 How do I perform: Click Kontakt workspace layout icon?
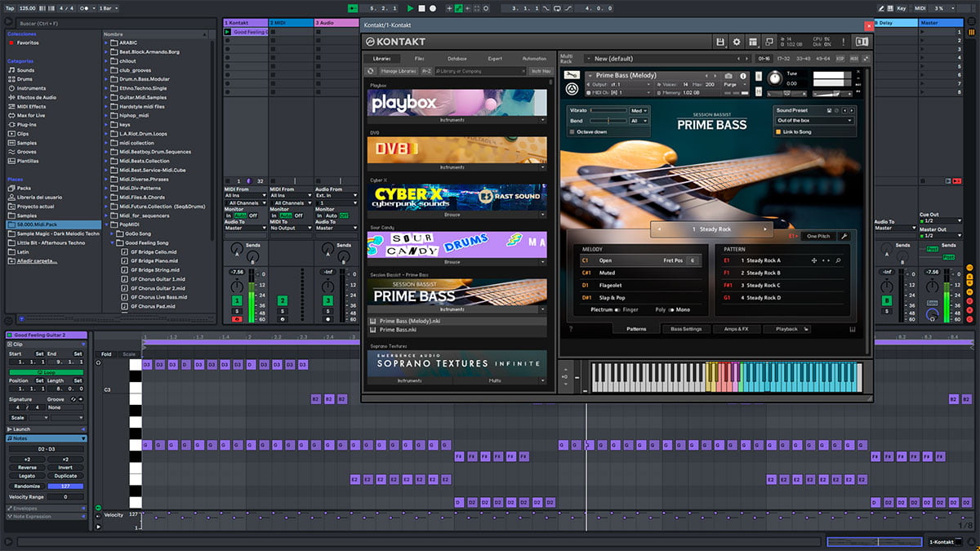(751, 42)
